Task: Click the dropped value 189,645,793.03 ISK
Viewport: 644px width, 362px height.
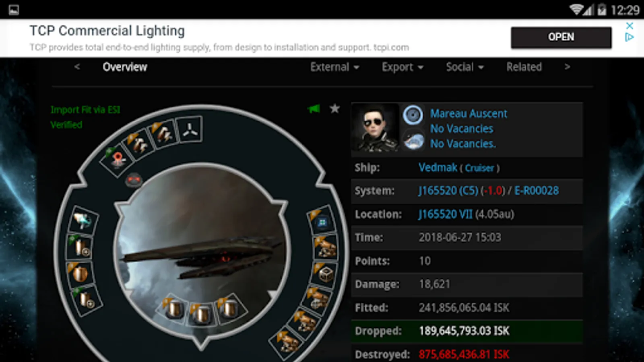Action: point(464,331)
